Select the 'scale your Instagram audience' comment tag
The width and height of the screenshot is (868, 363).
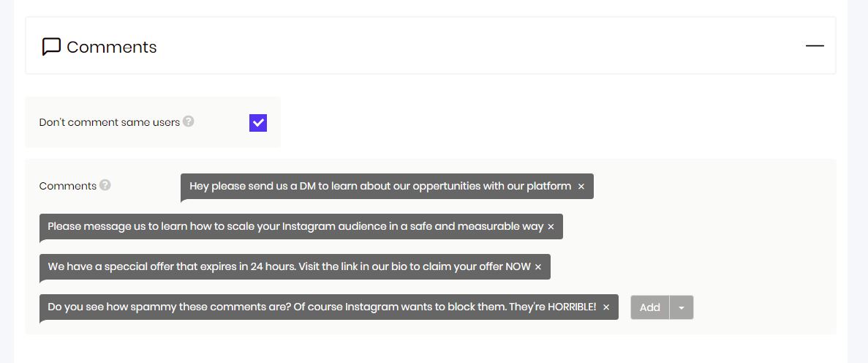[295, 227]
